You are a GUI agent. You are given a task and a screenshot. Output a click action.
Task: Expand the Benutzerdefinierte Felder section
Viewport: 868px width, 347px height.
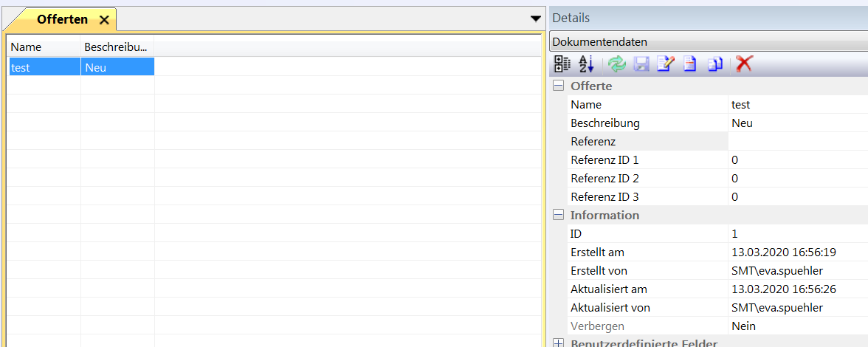coord(559,343)
